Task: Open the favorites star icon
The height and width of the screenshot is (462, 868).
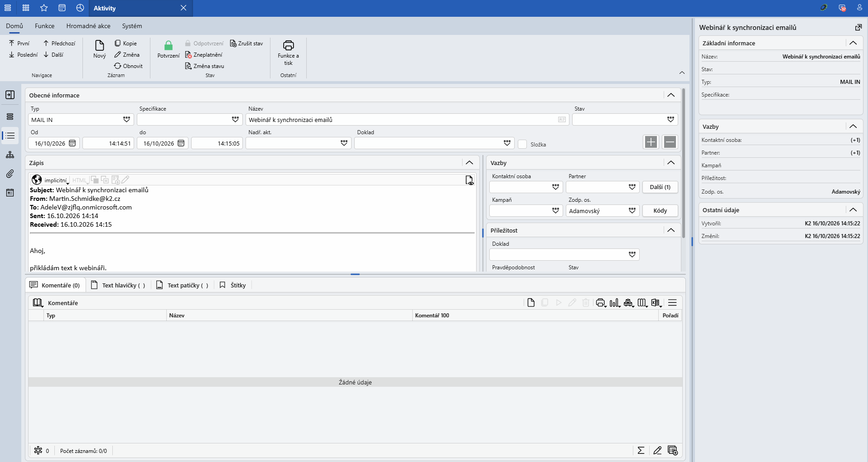Action: click(44, 8)
